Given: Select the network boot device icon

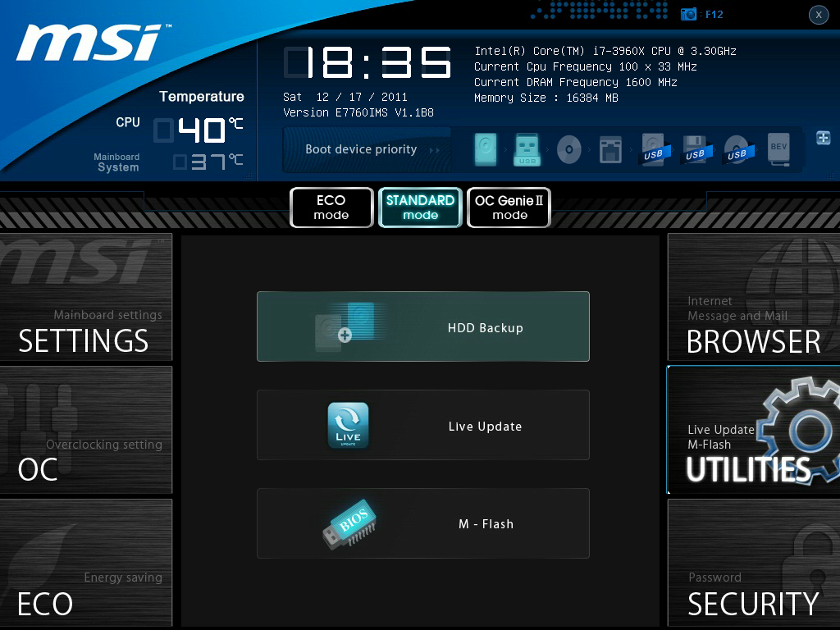Looking at the screenshot, I should coord(610,149).
